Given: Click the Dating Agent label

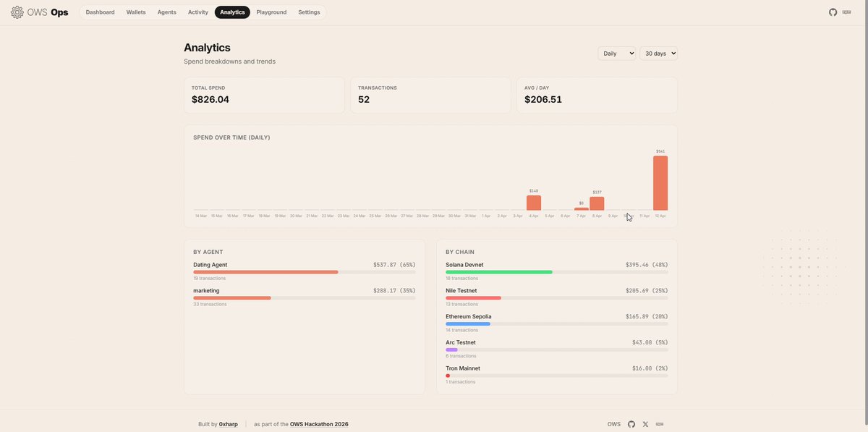Looking at the screenshot, I should (x=210, y=265).
